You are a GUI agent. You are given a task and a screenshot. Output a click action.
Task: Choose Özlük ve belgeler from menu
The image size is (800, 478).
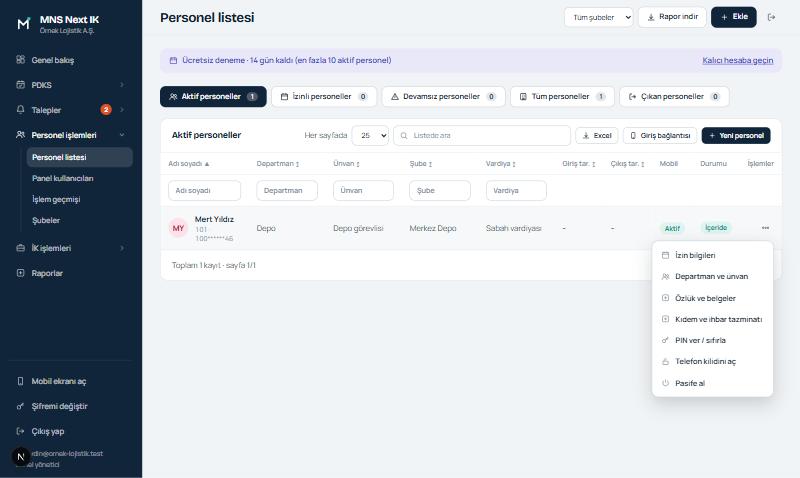[x=712, y=298]
